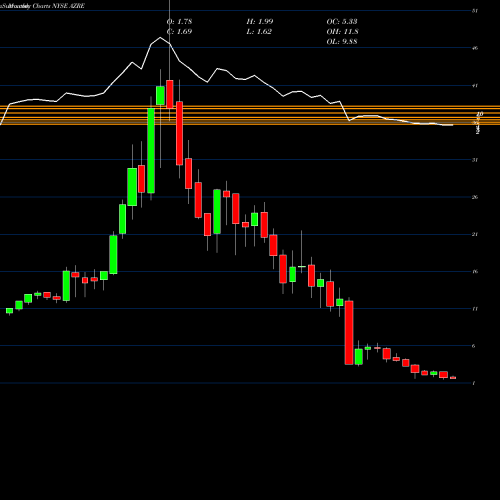Select the close value 'C: 1.69'

click(x=179, y=31)
